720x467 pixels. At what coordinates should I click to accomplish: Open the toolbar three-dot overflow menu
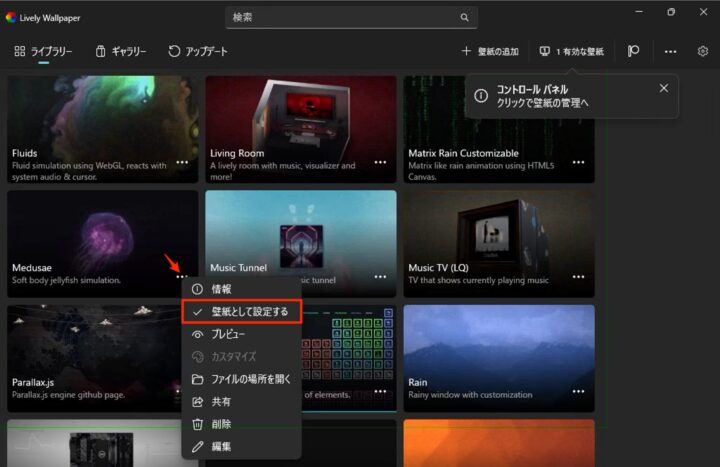[670, 51]
